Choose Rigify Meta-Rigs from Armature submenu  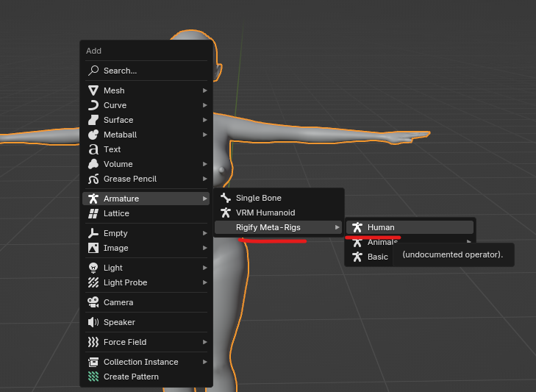(x=278, y=227)
